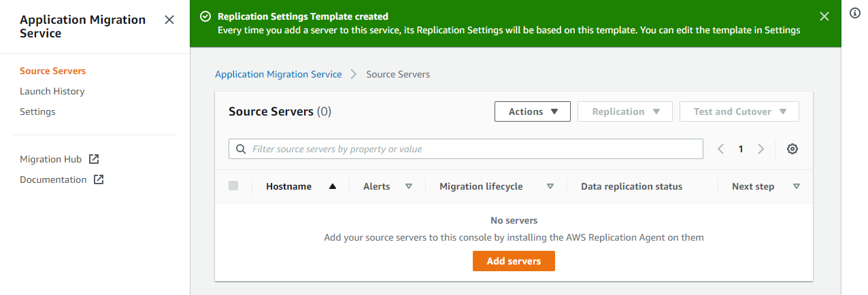Sort by Hostname ascending arrow
The height and width of the screenshot is (295, 868).
tap(333, 186)
